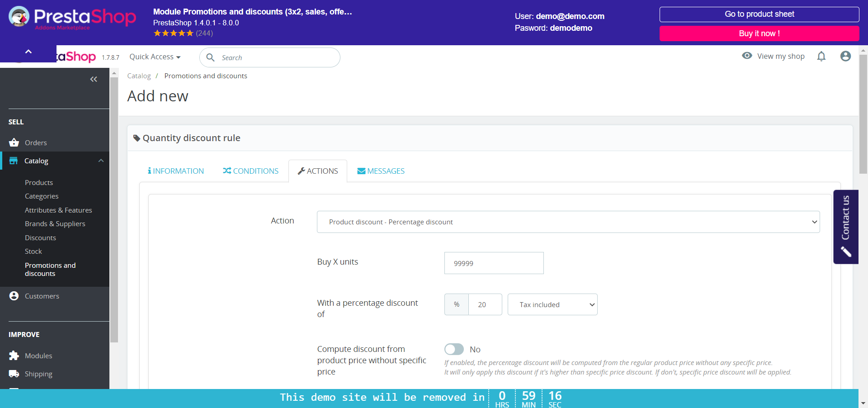868x408 pixels.
Task: Open Promotions and discounts submenu item
Action: [x=50, y=269]
